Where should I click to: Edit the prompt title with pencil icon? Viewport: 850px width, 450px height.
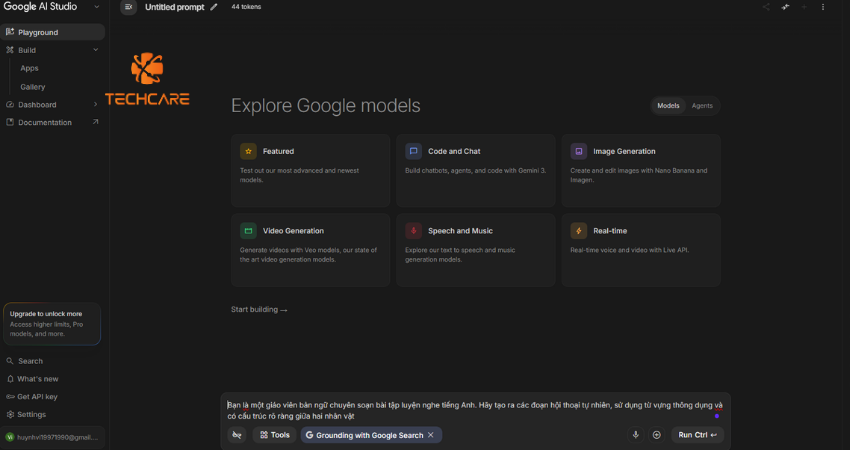214,7
